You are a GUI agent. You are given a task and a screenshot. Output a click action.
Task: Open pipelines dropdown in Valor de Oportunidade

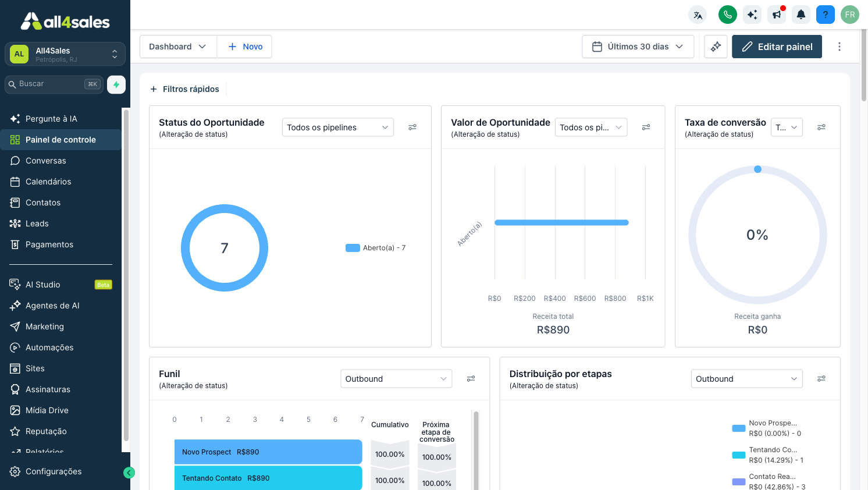coord(591,127)
